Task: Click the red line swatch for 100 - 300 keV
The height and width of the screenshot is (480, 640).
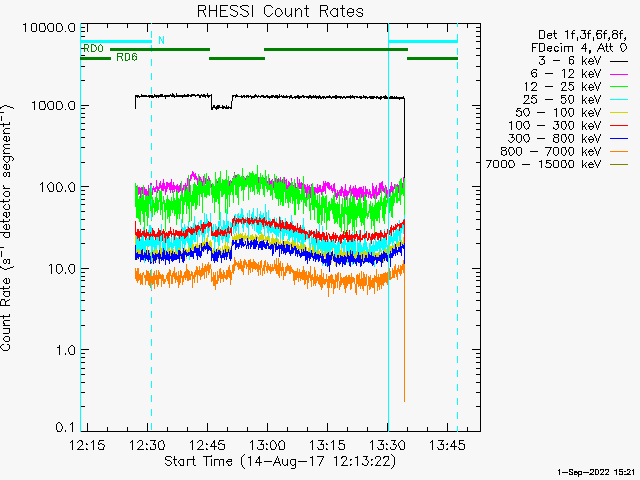Action: coord(619,126)
